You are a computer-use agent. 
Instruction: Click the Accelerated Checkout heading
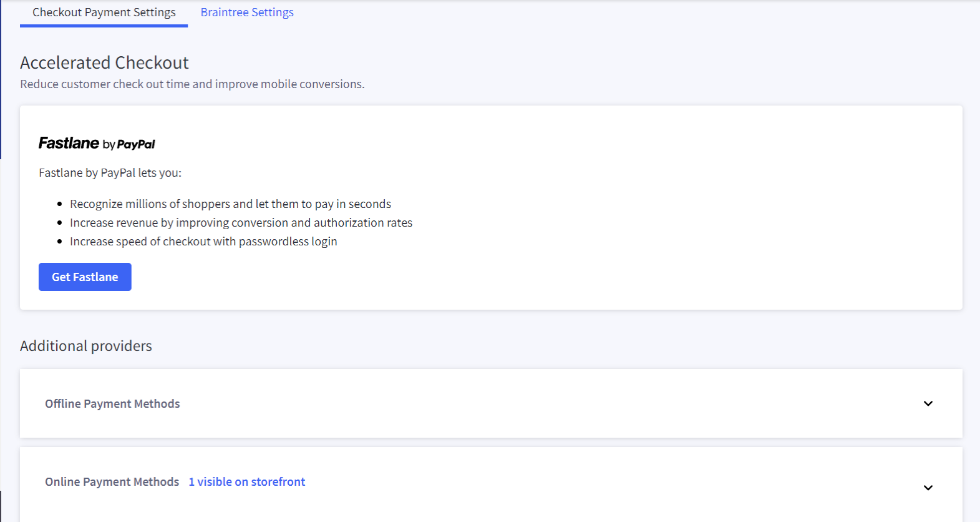tap(104, 62)
